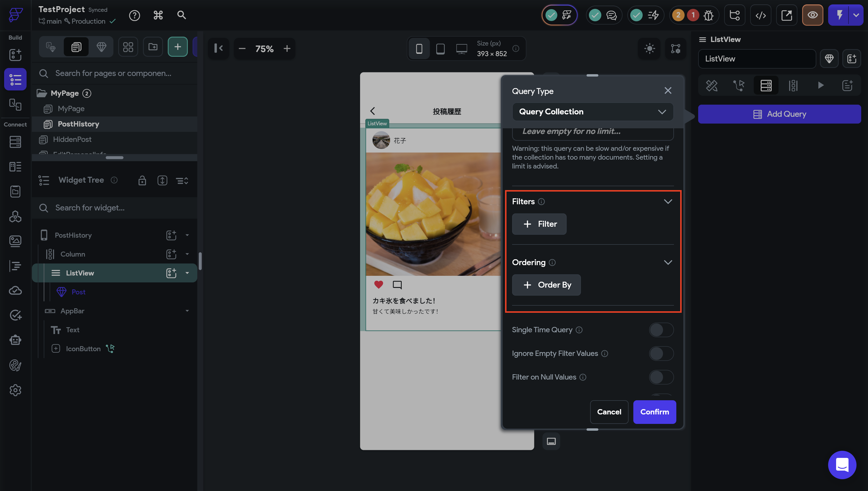The width and height of the screenshot is (868, 491).
Task: Collapse the Ordering section chevron
Action: 667,262
